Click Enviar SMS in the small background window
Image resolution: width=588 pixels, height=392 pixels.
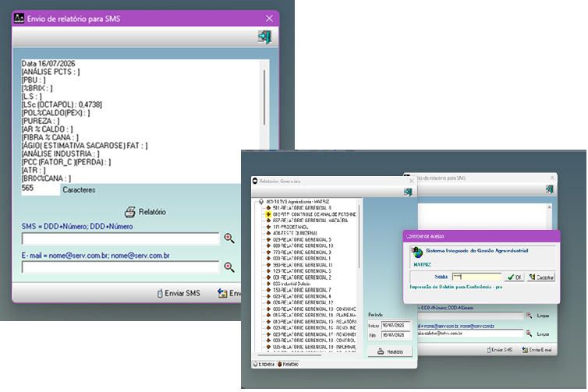point(500,350)
